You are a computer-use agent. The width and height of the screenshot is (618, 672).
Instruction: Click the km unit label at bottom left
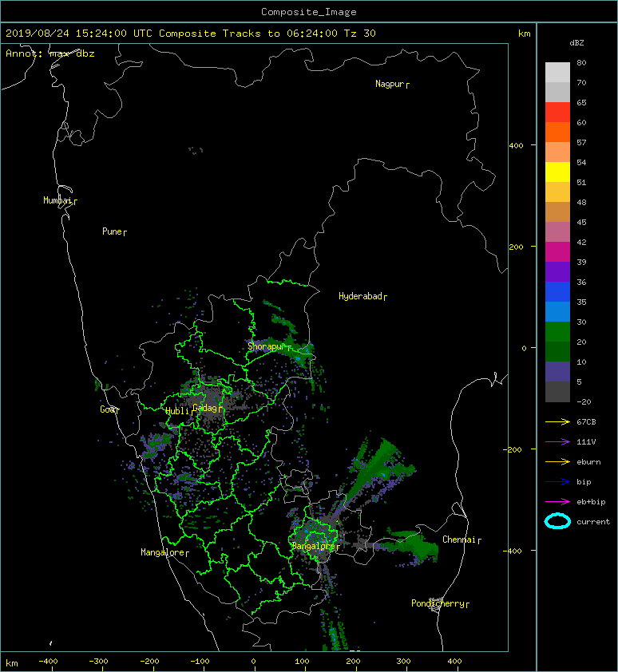[x=12, y=663]
